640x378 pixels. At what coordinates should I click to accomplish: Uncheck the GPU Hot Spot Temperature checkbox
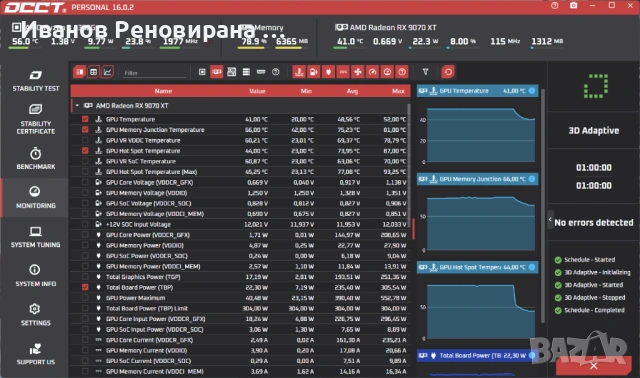pyautogui.click(x=85, y=151)
